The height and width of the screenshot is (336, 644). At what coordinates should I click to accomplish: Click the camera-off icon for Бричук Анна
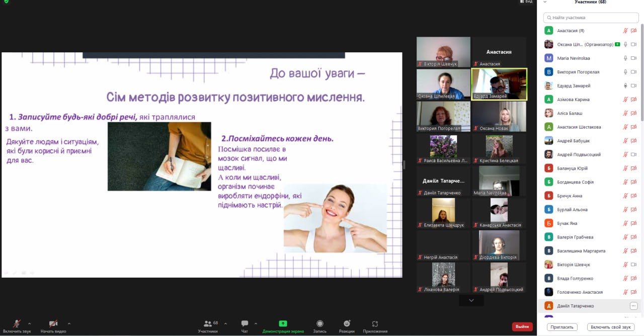point(634,196)
